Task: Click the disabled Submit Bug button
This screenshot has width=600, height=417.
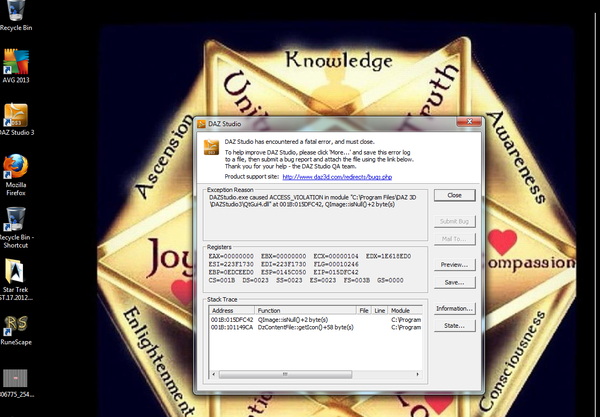Action: click(x=455, y=221)
